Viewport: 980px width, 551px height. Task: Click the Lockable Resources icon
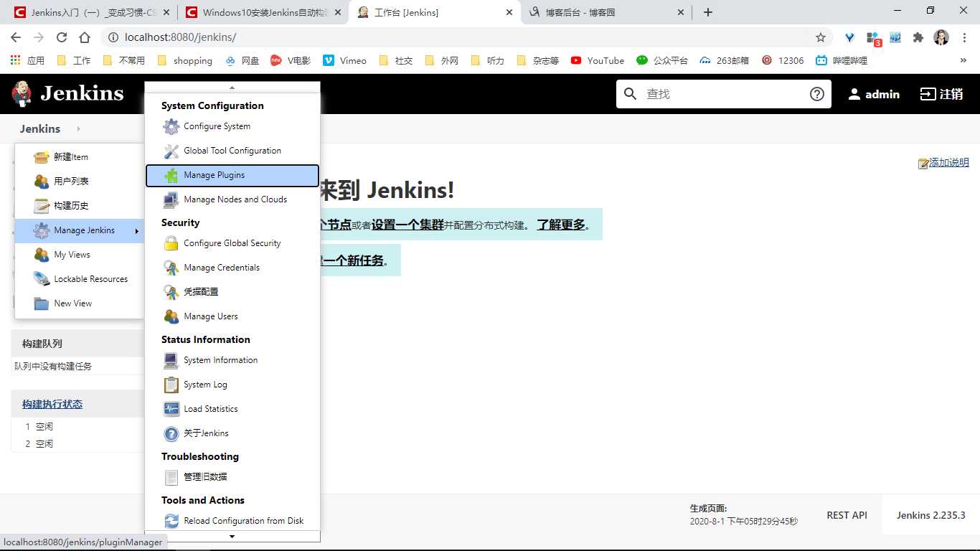[x=42, y=279]
